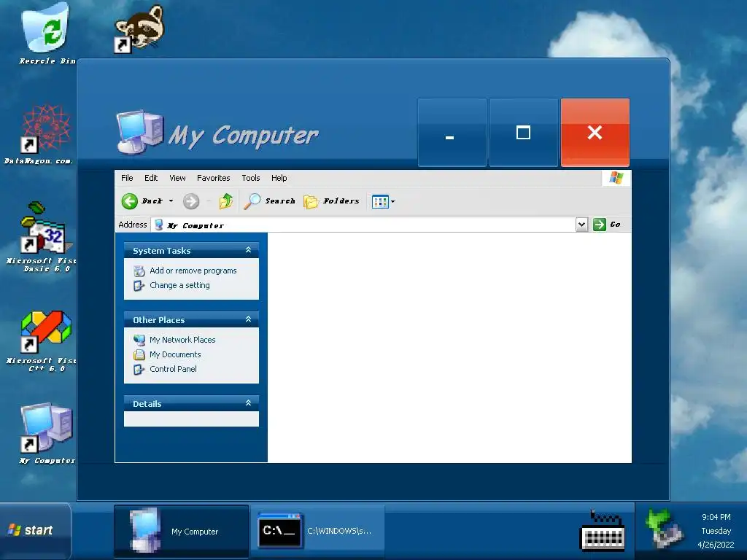Open the Tools menu

pyautogui.click(x=251, y=178)
